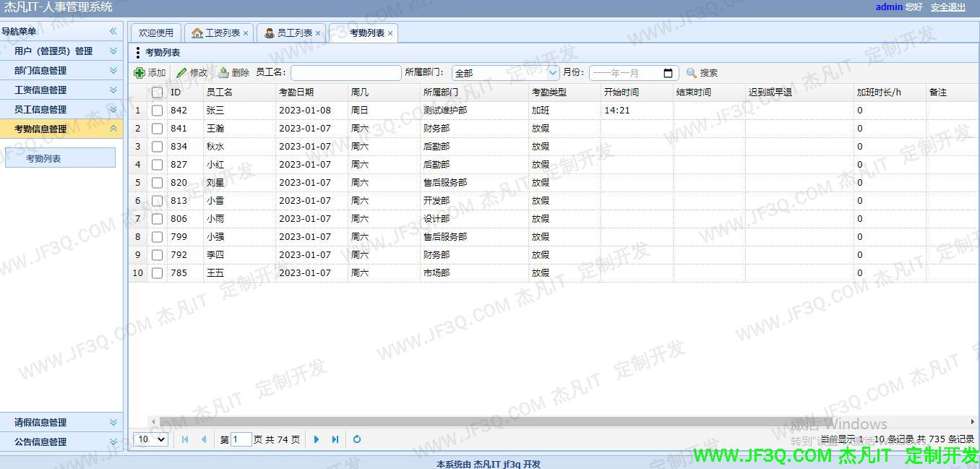Go to the next page arrow
Viewport: 980px width, 469px height.
pos(317,439)
